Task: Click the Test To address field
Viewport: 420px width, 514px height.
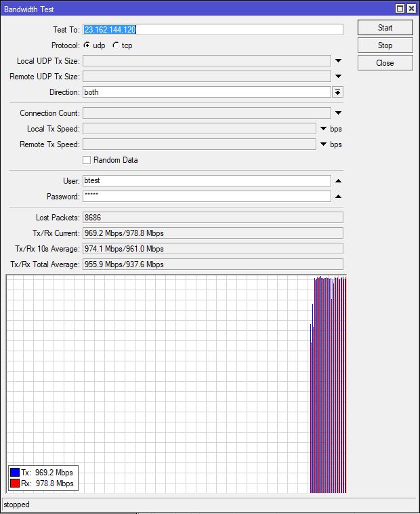Action: coord(213,30)
